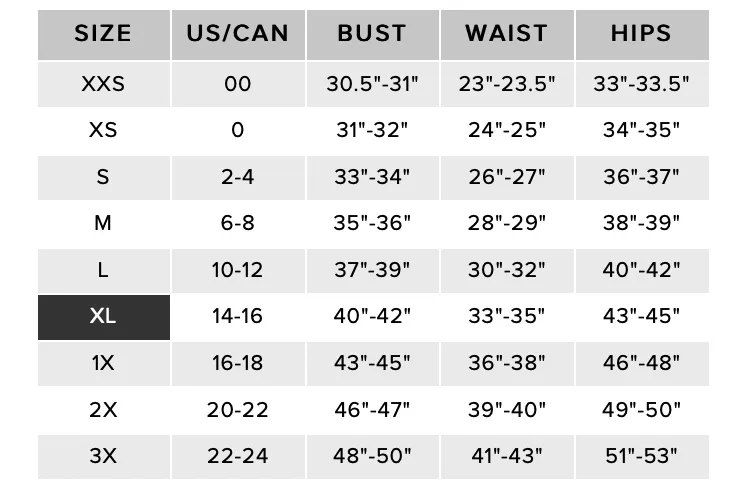Screen dimensions: 736x496
Task: Select the 3X size cell
Action: [104, 457]
